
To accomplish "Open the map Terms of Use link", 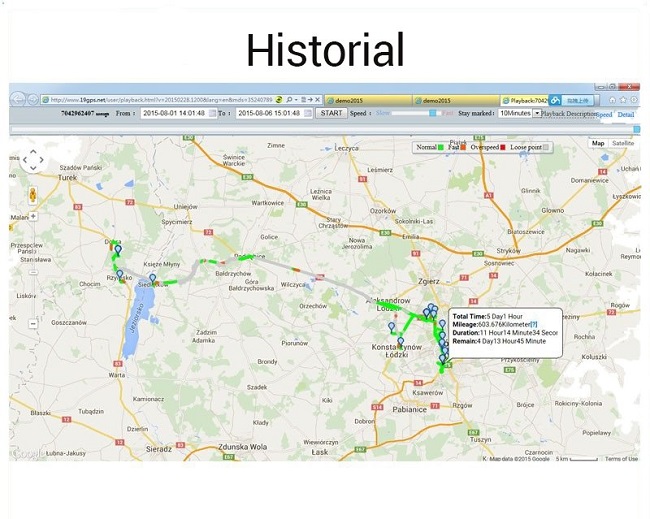I will [621, 459].
